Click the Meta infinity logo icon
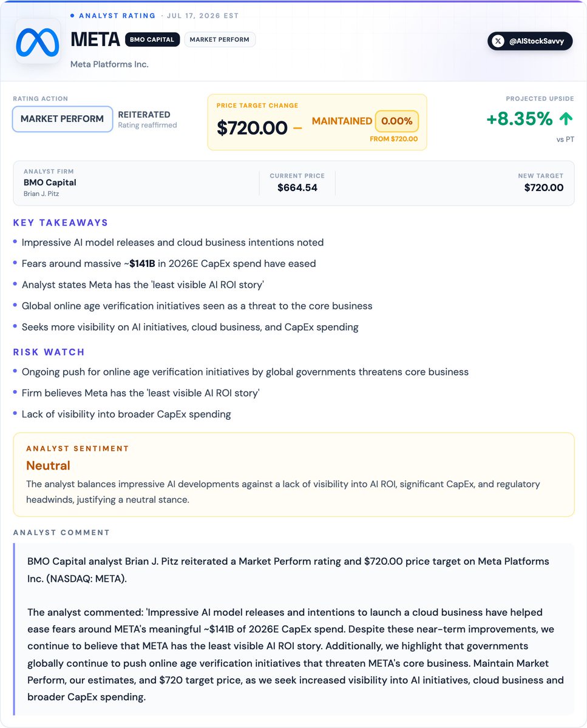 [x=38, y=41]
